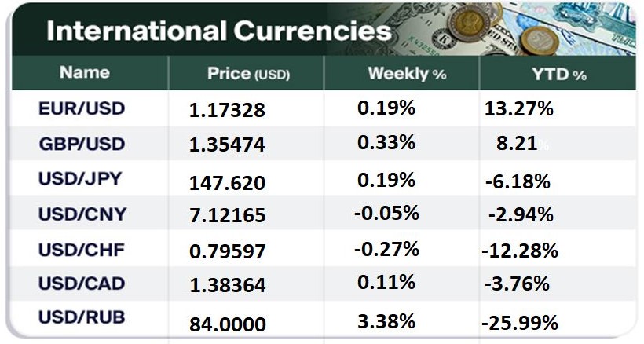
Task: Click the USD/RUB weekly change 3.38%
Action: tap(386, 321)
